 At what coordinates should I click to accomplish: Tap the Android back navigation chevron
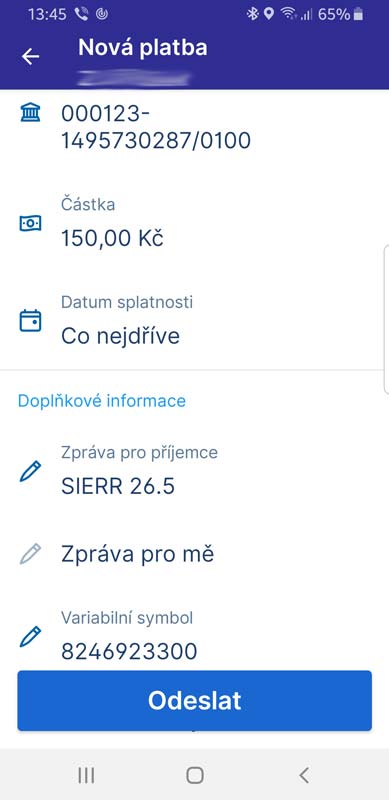coord(304,776)
